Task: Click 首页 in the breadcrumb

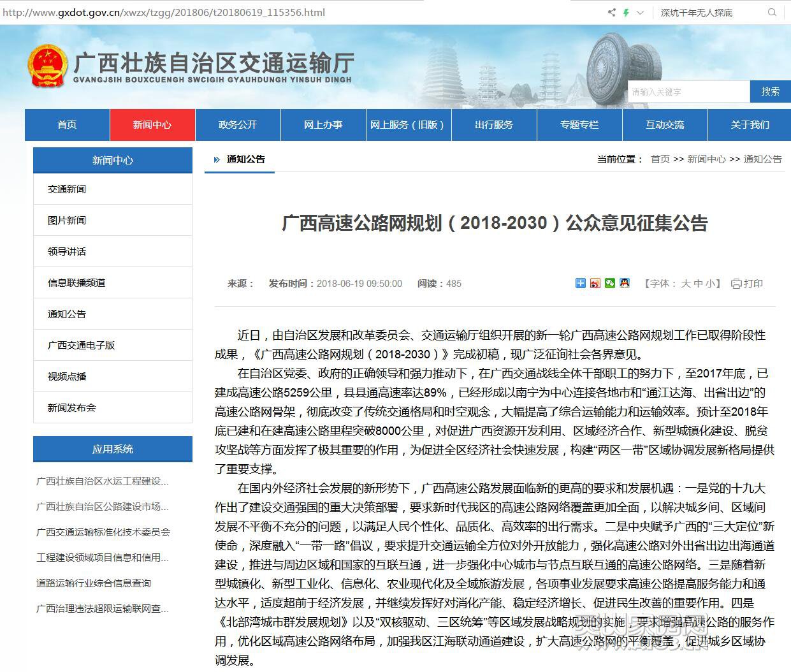Action: coord(660,159)
